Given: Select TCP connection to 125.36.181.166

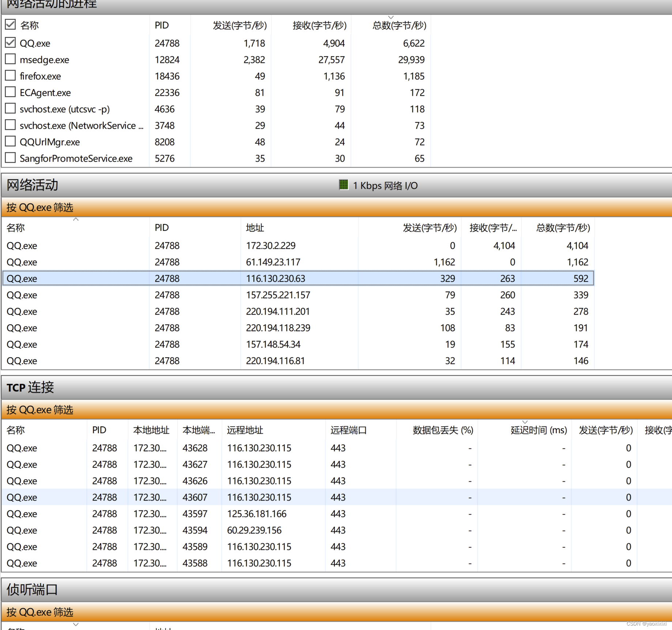Looking at the screenshot, I should (336, 514).
